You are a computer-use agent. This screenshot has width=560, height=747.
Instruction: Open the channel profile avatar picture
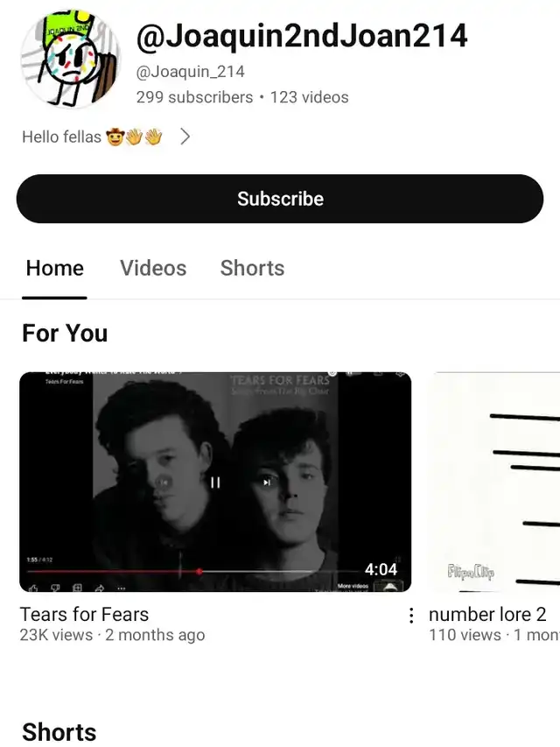click(71, 59)
